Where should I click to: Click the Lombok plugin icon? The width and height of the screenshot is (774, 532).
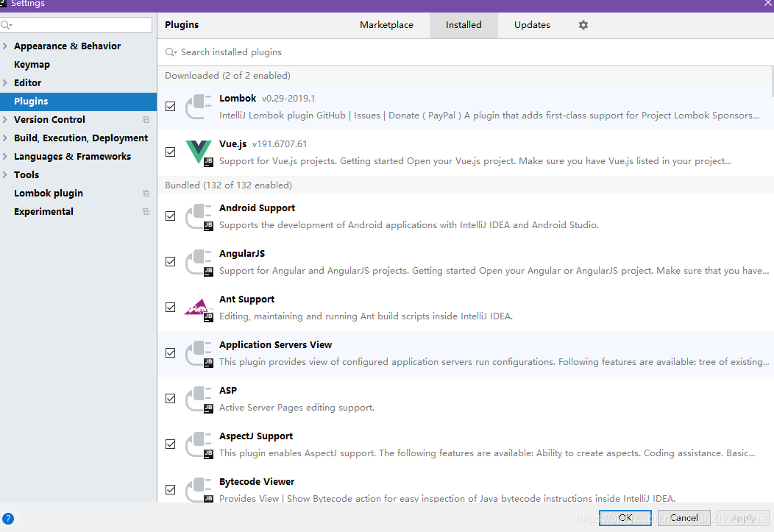point(199,107)
